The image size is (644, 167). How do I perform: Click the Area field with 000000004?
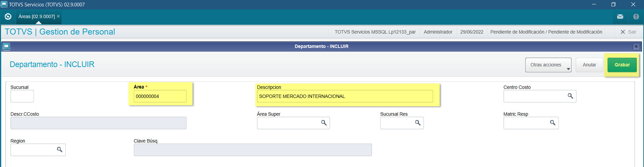coord(160,96)
